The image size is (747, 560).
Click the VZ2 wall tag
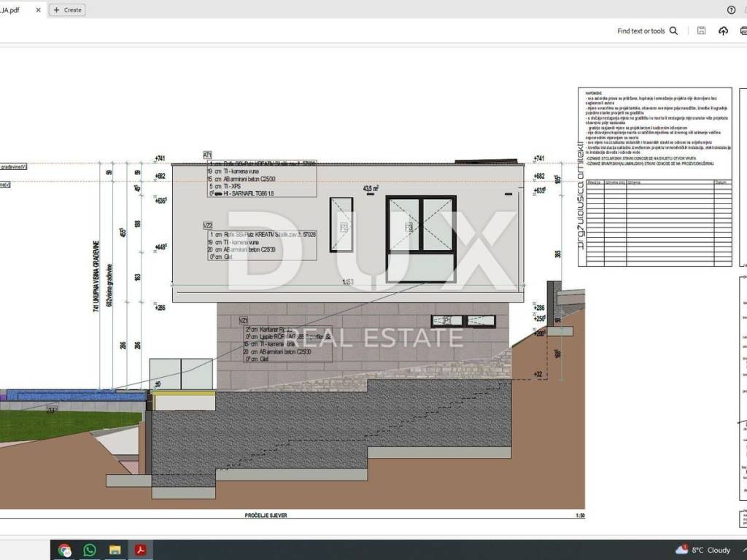pyautogui.click(x=207, y=226)
